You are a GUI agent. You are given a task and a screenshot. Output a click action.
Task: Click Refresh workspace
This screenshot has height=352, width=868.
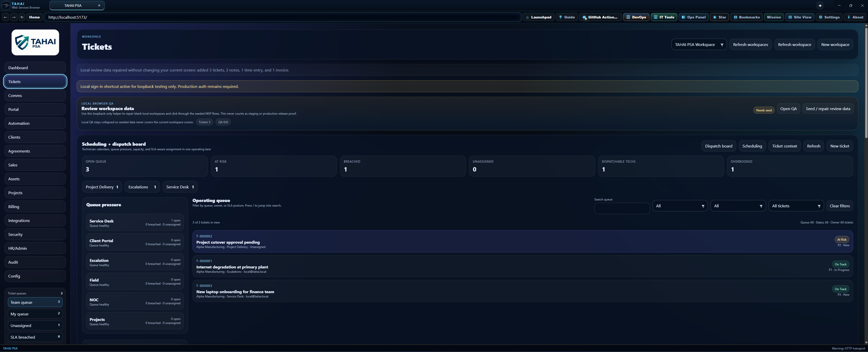[x=794, y=44]
